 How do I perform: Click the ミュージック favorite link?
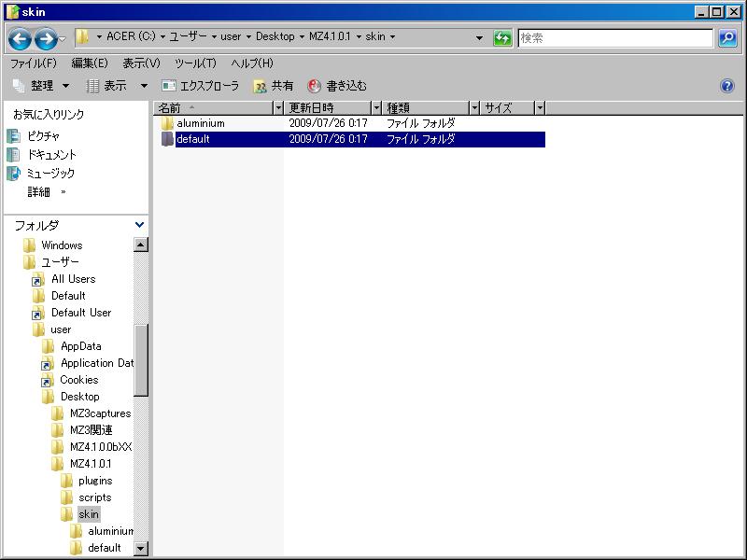point(50,174)
